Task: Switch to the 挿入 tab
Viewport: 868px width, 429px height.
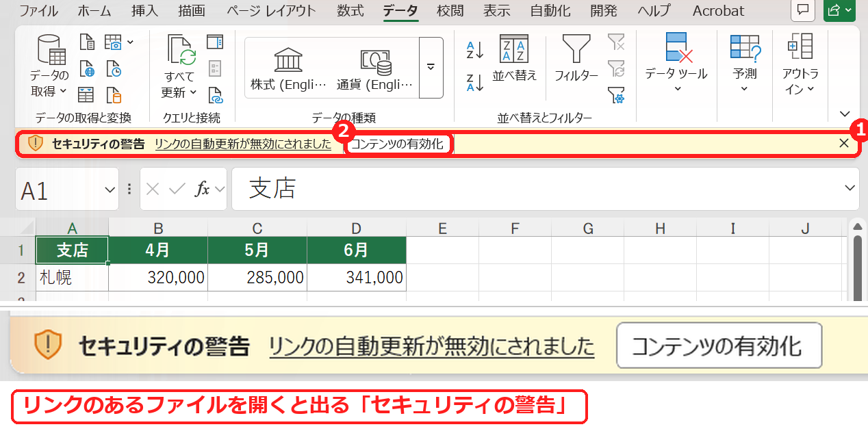Action: (x=144, y=11)
